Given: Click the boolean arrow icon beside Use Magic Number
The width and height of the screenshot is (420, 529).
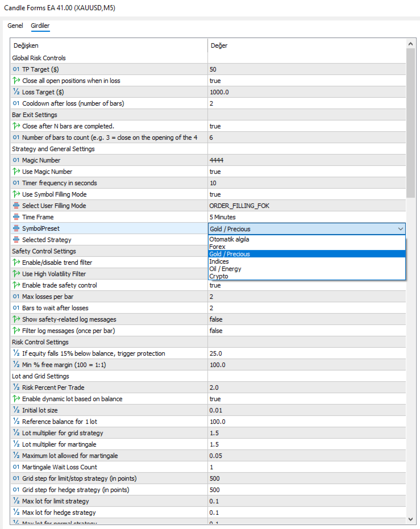Looking at the screenshot, I should coord(16,172).
